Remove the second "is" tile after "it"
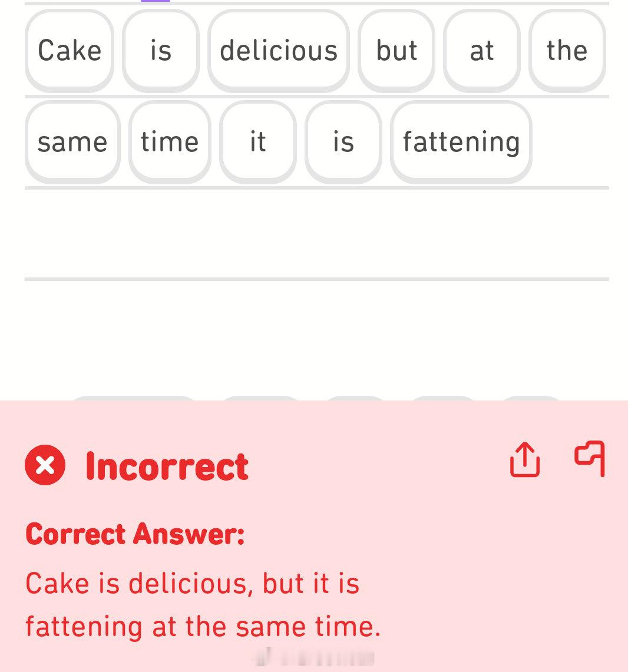 343,142
